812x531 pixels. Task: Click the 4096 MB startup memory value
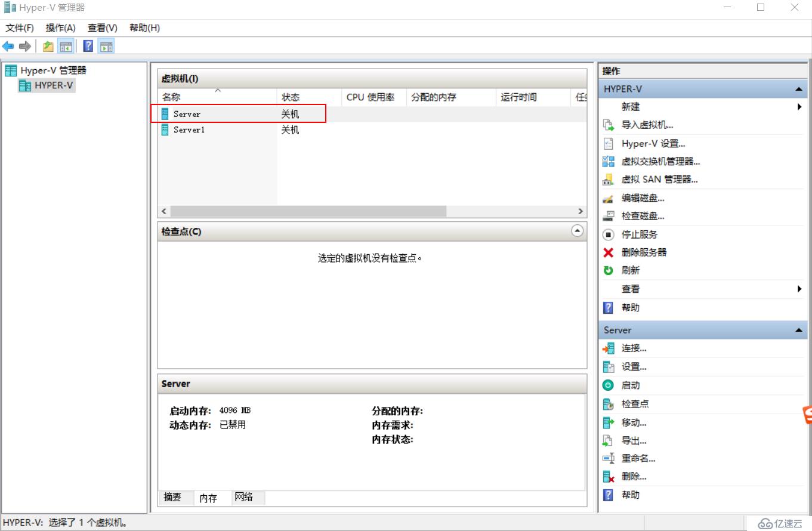click(x=235, y=410)
